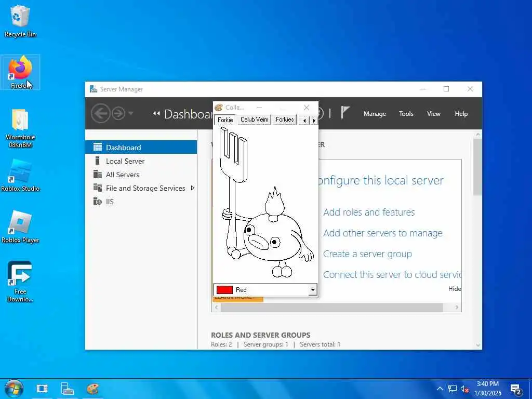The width and height of the screenshot is (532, 399).
Task: Open the network tray icon
Action: 453,389
